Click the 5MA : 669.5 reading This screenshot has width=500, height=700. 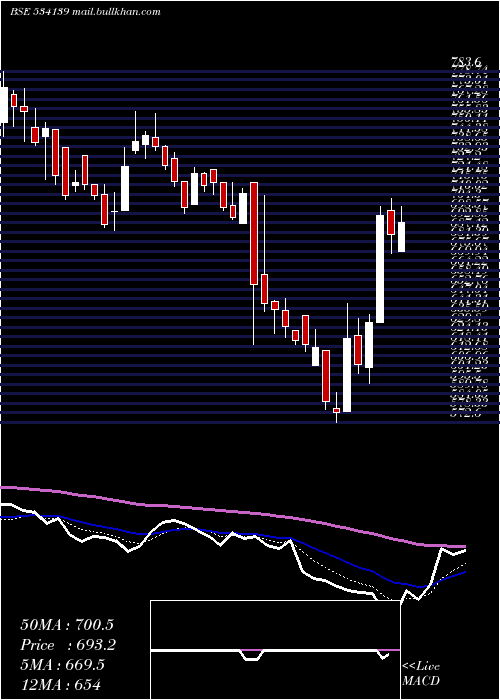(63, 665)
